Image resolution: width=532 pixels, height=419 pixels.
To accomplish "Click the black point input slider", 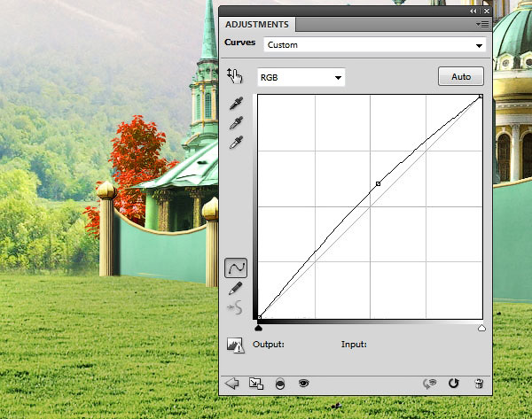I will pos(259,328).
